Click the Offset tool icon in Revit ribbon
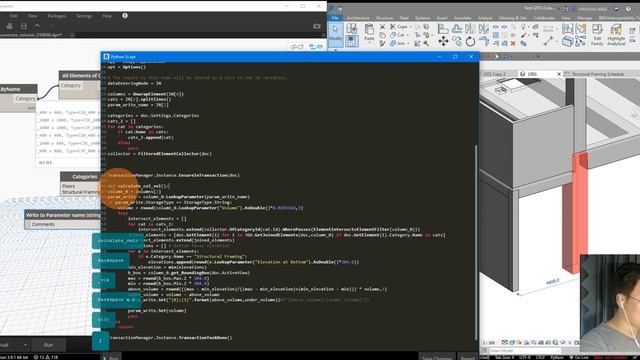 457,29
